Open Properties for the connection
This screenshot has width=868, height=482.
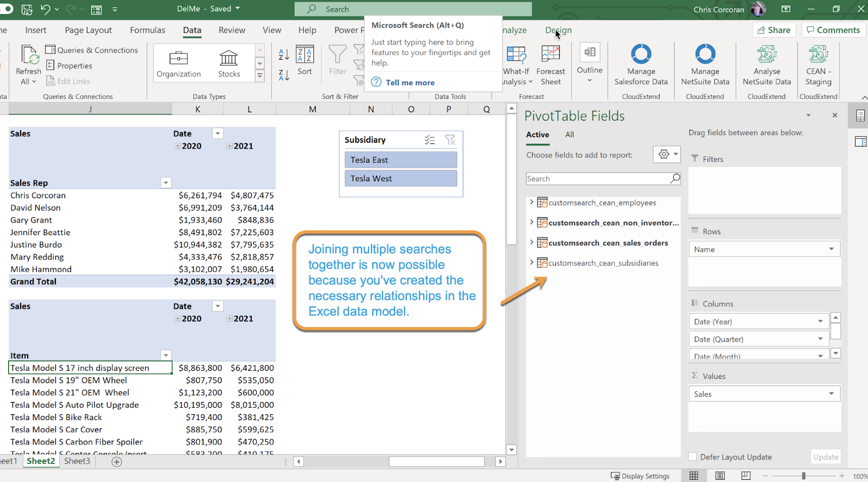click(69, 66)
